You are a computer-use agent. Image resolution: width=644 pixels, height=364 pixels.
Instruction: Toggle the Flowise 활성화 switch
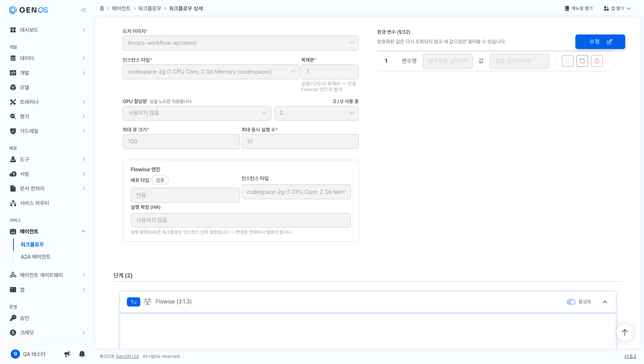(x=571, y=302)
